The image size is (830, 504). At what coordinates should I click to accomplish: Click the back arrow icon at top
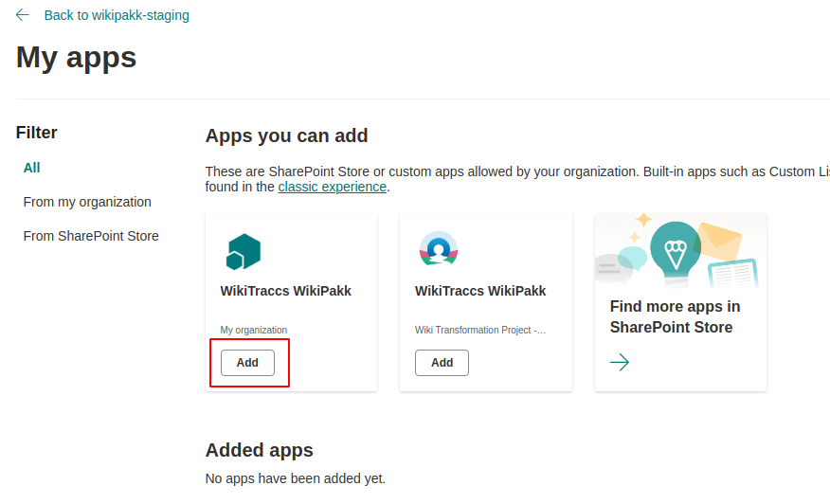pos(22,15)
